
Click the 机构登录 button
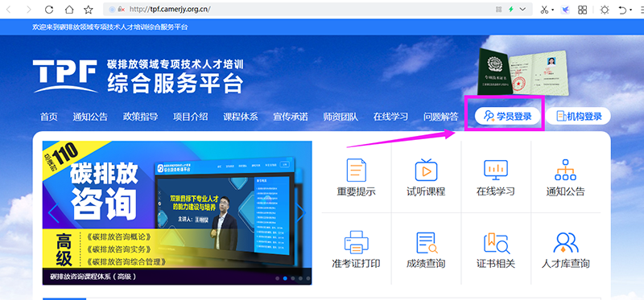point(578,116)
